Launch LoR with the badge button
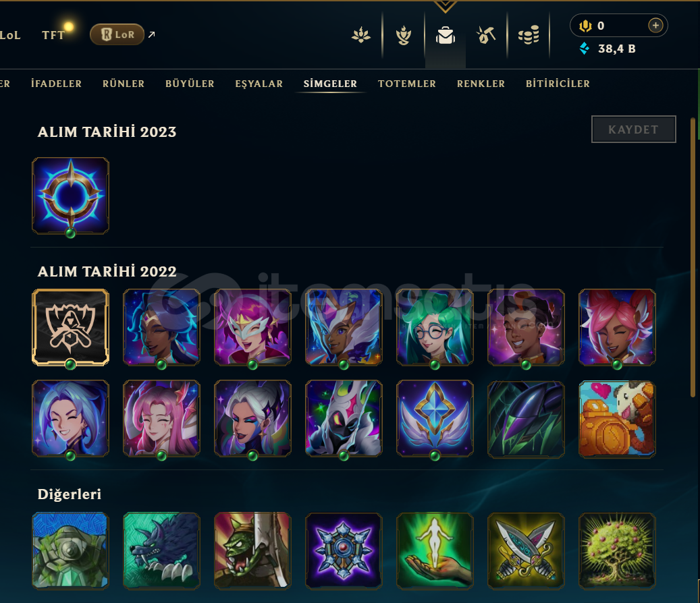 (117, 34)
